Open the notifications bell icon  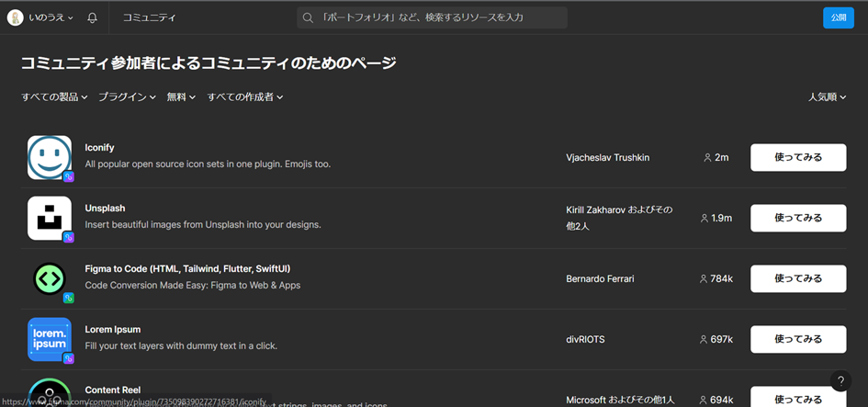tap(93, 17)
